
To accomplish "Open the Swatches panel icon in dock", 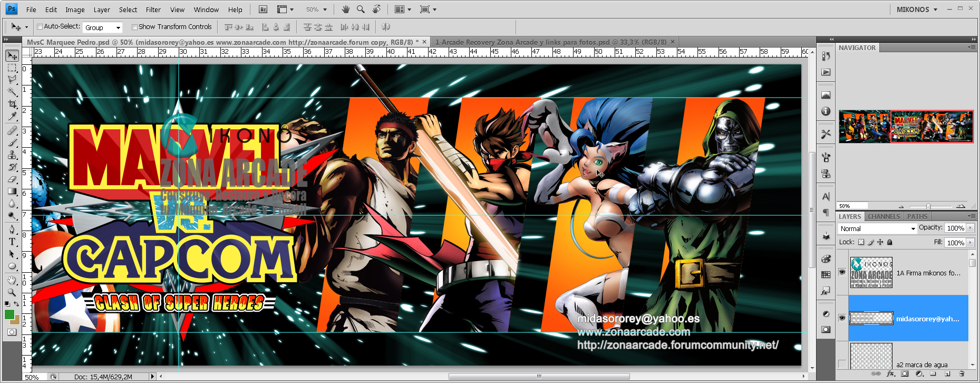I will [x=826, y=274].
